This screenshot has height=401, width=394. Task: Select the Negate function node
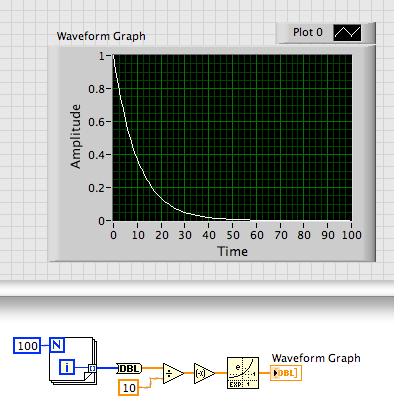coord(204,373)
